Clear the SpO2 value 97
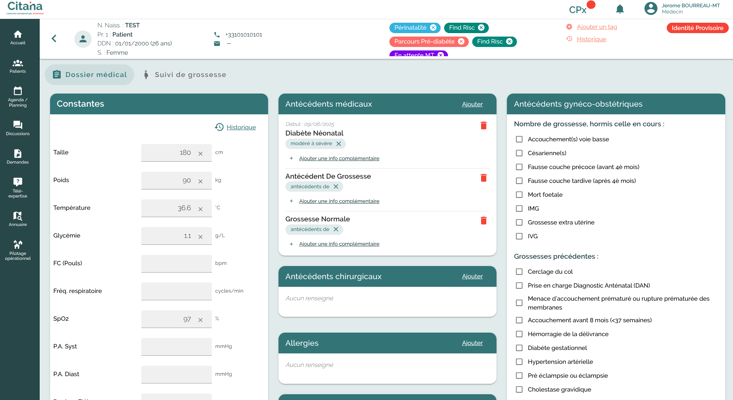Screen dimensions: 733x400 [201, 320]
